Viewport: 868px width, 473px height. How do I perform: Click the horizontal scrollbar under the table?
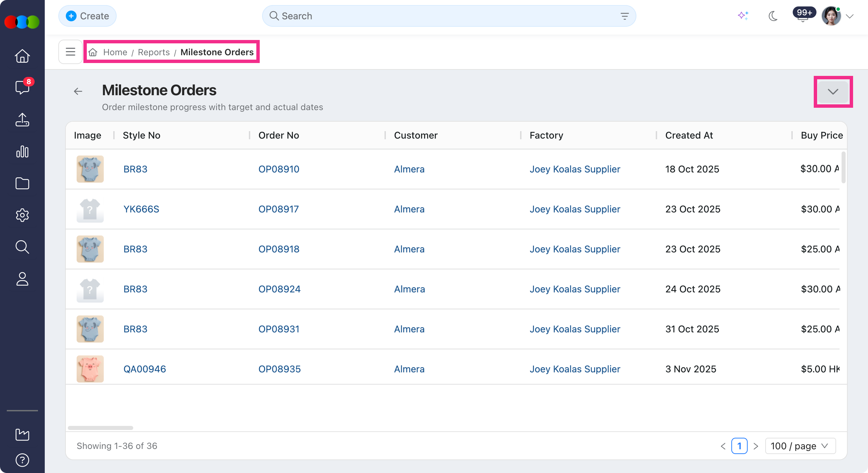tap(100, 428)
